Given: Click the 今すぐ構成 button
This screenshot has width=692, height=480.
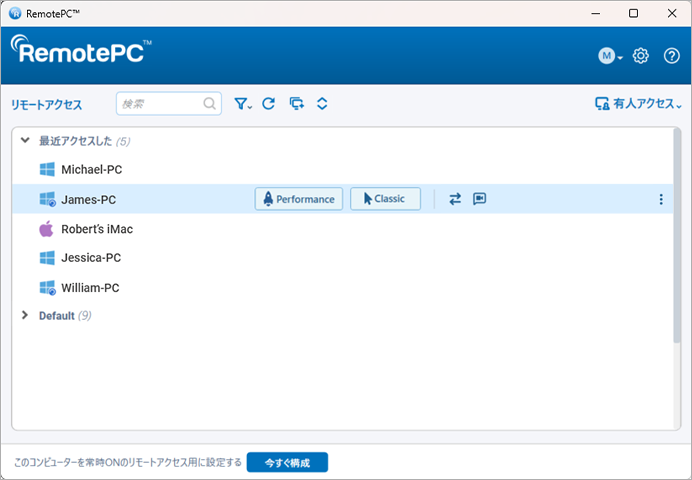Looking at the screenshot, I should [x=287, y=462].
